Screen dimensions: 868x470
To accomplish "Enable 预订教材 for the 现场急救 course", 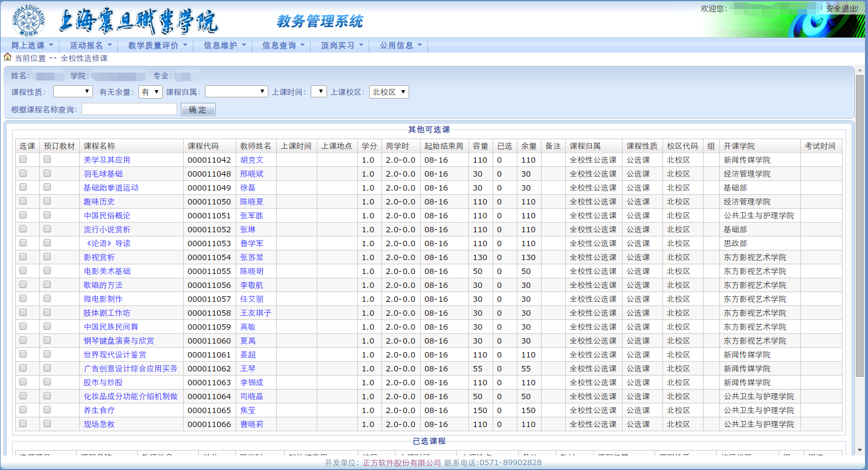I will pyautogui.click(x=47, y=424).
